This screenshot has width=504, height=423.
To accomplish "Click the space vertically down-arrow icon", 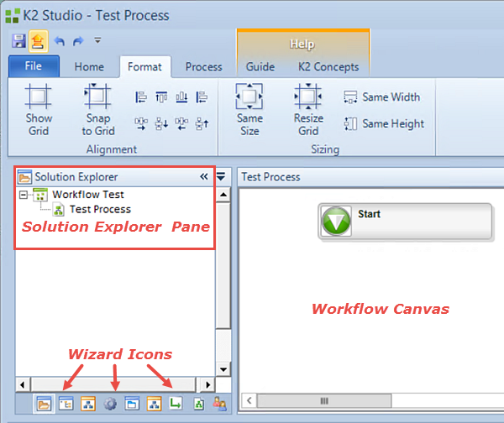I will tap(161, 123).
